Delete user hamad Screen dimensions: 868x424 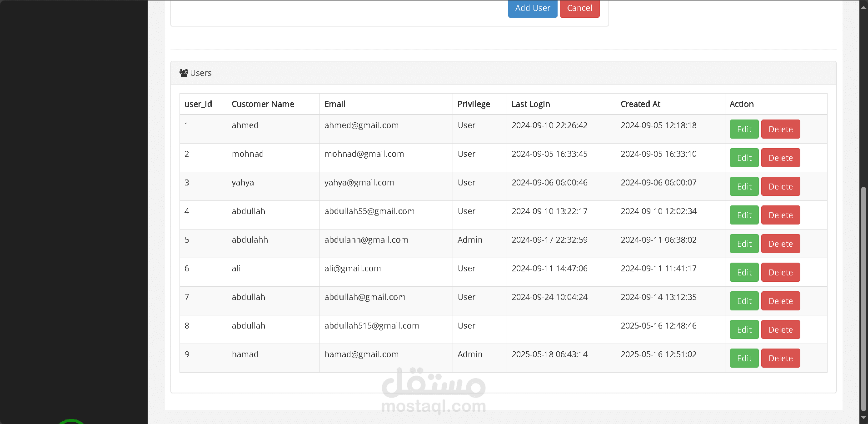780,358
